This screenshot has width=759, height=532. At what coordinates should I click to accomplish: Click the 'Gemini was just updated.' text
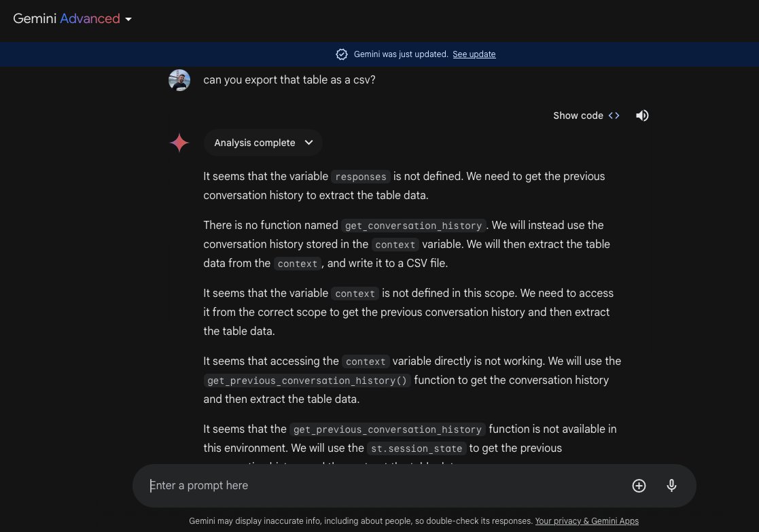tap(401, 54)
